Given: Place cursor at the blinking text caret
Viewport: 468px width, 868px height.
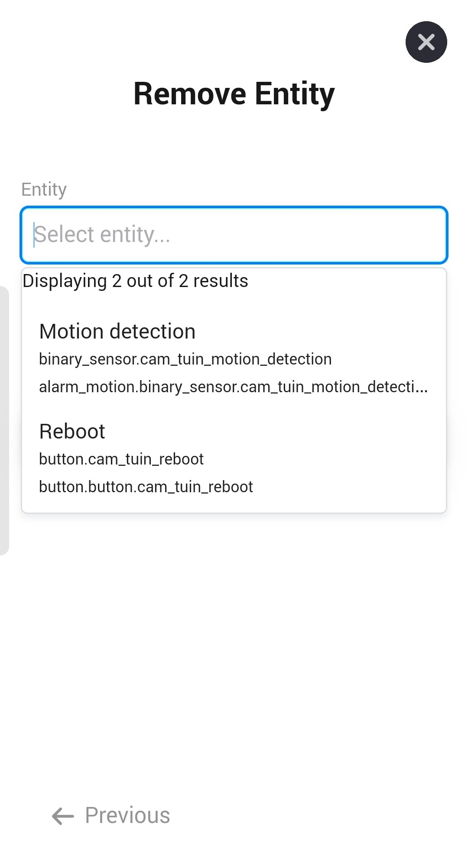Looking at the screenshot, I should [34, 235].
